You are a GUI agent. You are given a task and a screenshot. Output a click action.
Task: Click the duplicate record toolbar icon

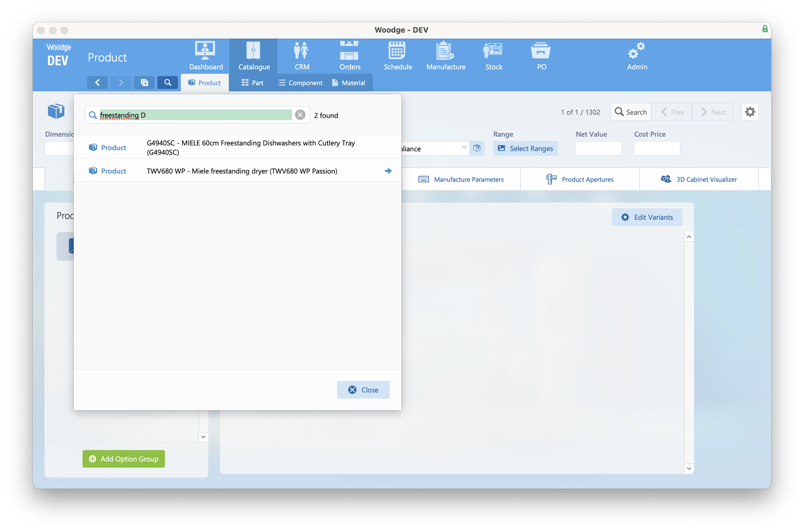coord(144,82)
